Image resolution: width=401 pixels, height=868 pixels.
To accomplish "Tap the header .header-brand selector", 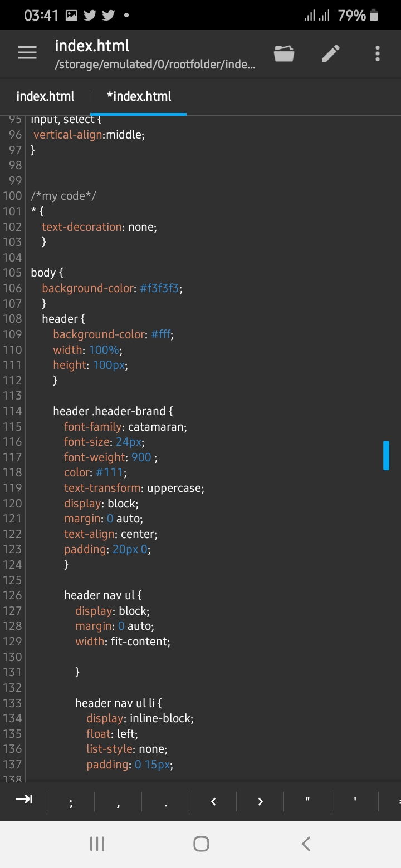I will (113, 411).
